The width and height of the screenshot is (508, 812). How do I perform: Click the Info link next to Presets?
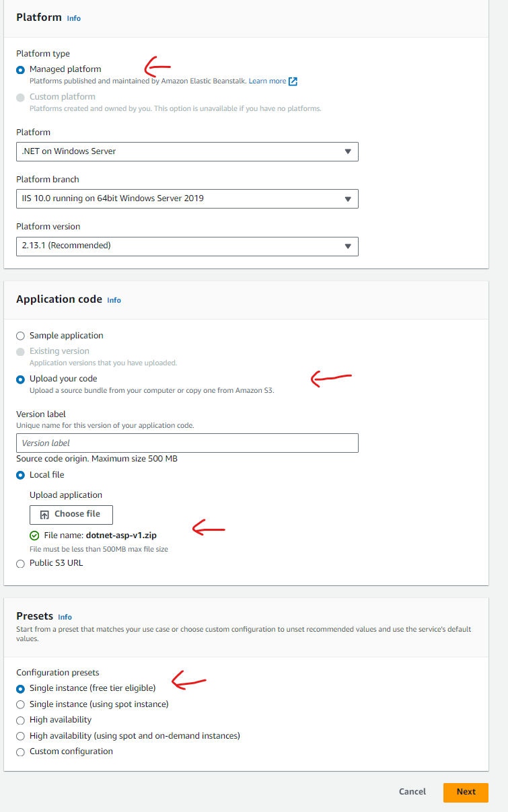(x=65, y=617)
